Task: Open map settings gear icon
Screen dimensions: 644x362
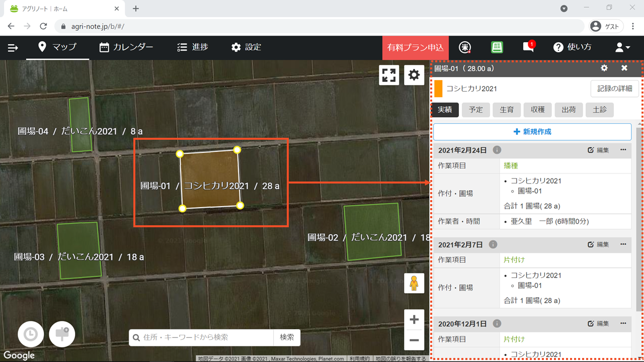Action: (414, 75)
